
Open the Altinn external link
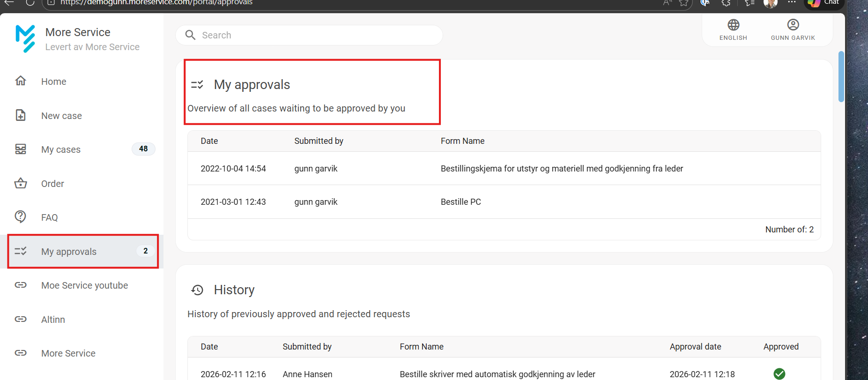click(x=53, y=320)
